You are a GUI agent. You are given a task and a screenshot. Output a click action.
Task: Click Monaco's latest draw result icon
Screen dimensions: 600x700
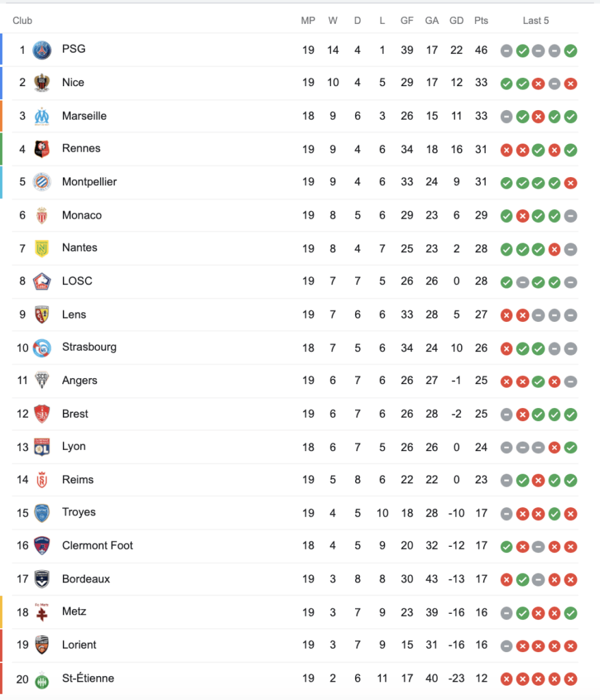point(571,216)
